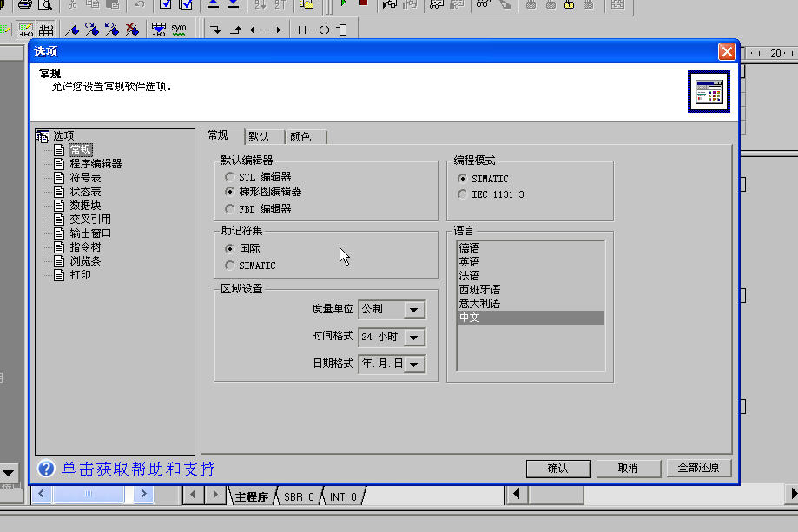This screenshot has height=532, width=798.
Task: Click the bottom-left horizontal scrollbar thumb
Action: (88, 494)
